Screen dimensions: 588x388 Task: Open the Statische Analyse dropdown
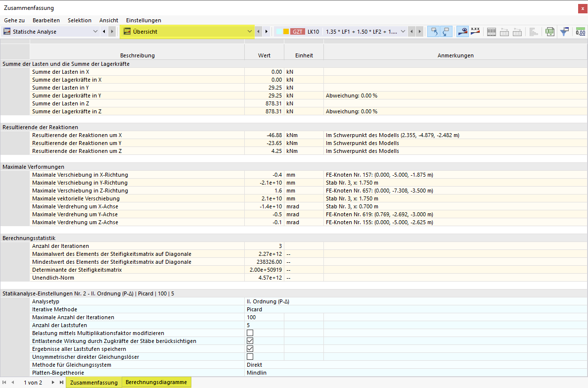point(95,32)
